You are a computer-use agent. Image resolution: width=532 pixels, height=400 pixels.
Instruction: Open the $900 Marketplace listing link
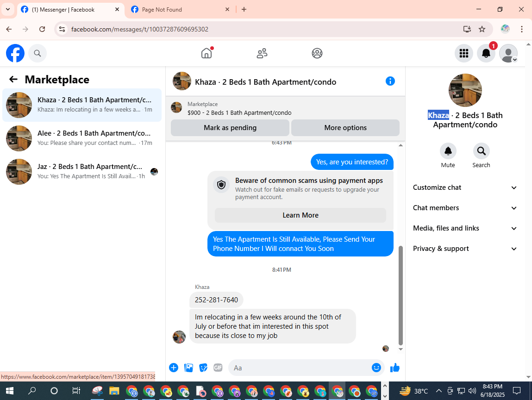[x=239, y=112]
